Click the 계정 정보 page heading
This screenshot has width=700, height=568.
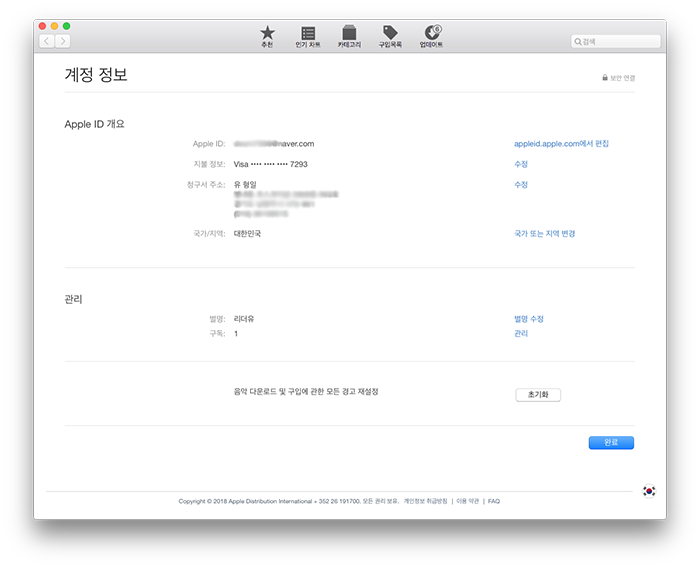96,75
